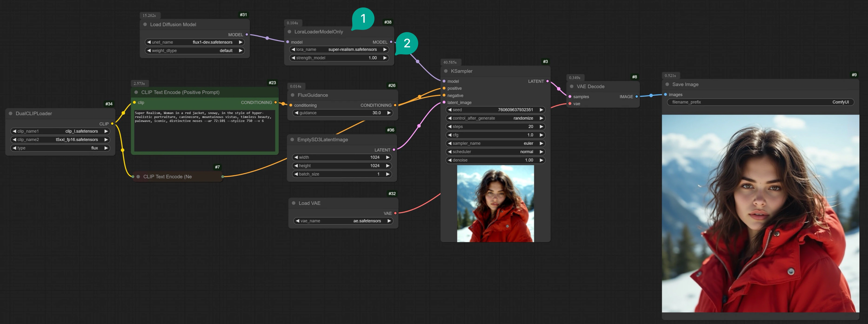Open the sampler_name selector showing euler

(x=495, y=143)
